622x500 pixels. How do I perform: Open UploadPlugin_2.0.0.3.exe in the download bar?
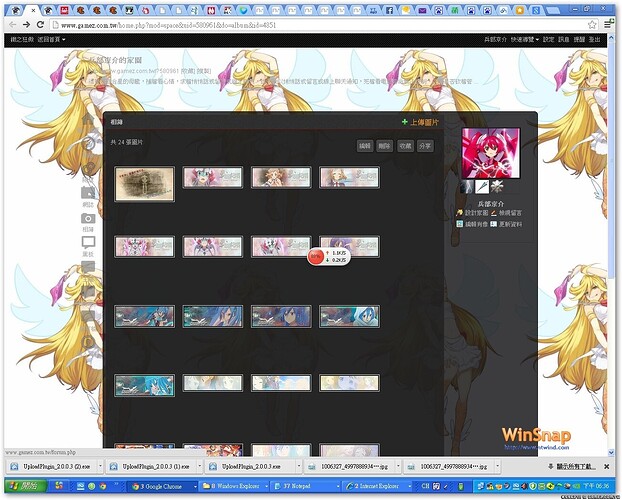(x=250, y=466)
